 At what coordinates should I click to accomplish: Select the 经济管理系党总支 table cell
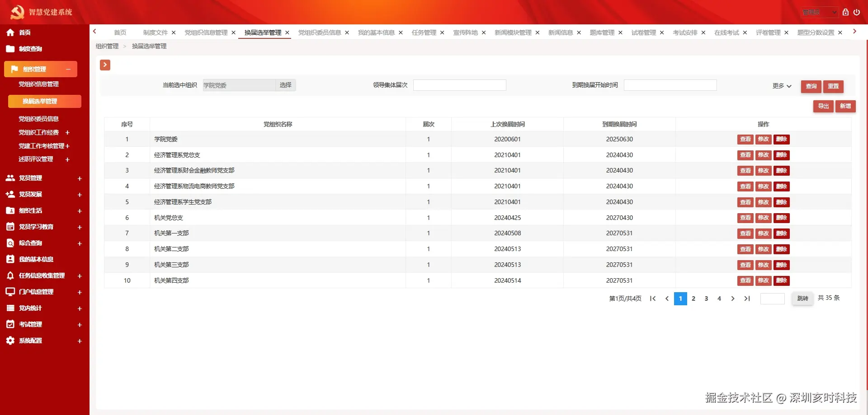(x=278, y=155)
